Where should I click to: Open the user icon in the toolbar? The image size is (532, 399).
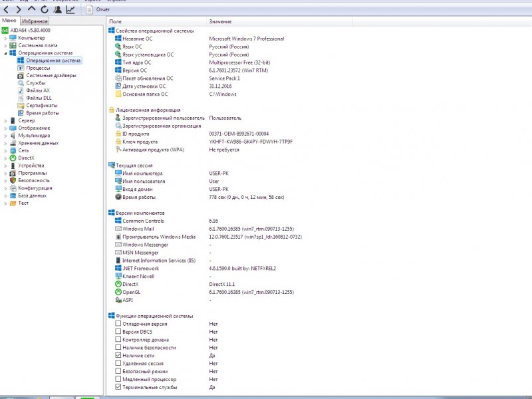click(58, 9)
